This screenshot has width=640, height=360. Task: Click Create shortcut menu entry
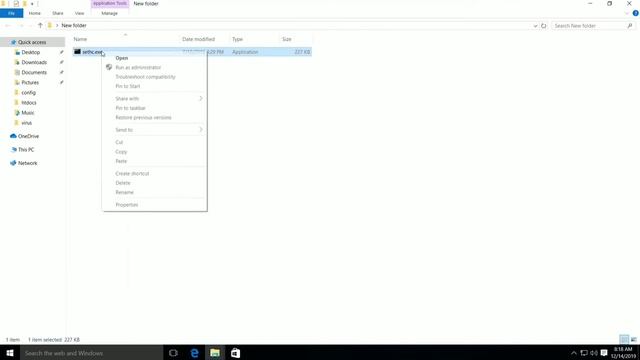(132, 173)
